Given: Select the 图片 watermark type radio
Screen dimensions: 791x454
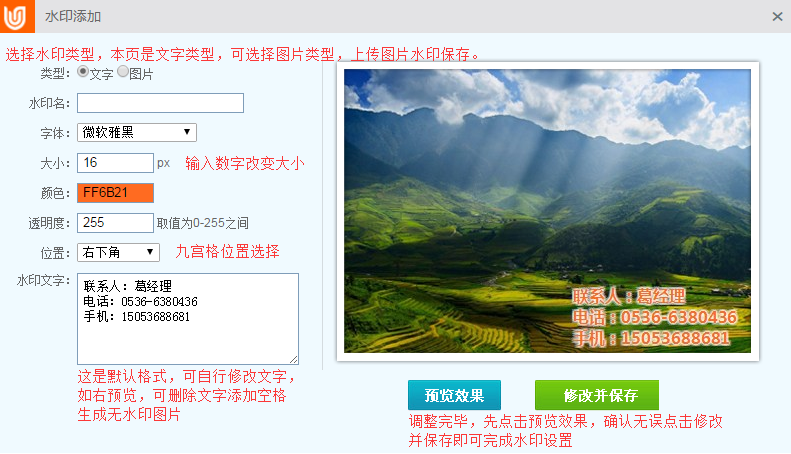Looking at the screenshot, I should pos(123,72).
